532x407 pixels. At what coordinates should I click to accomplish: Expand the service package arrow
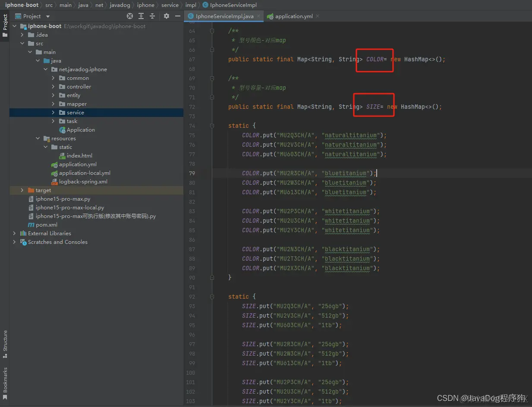(x=54, y=113)
